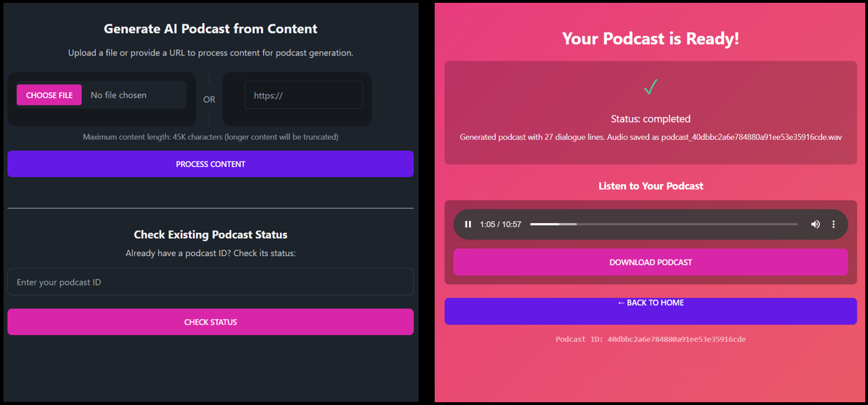Click the Status: completed text
This screenshot has height=405, width=868.
650,119
